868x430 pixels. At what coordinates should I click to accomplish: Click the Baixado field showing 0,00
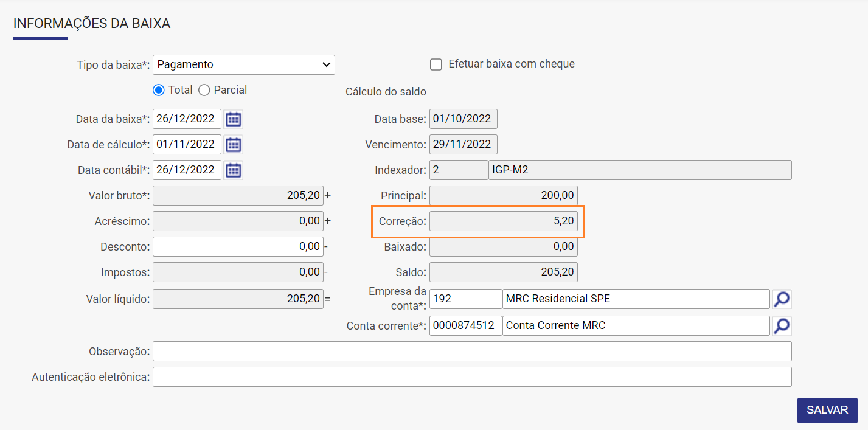(504, 247)
